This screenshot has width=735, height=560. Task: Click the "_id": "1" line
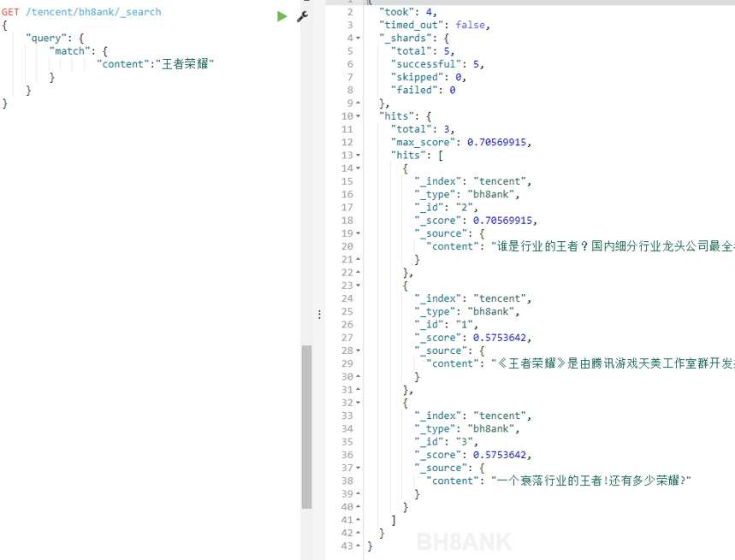point(446,325)
